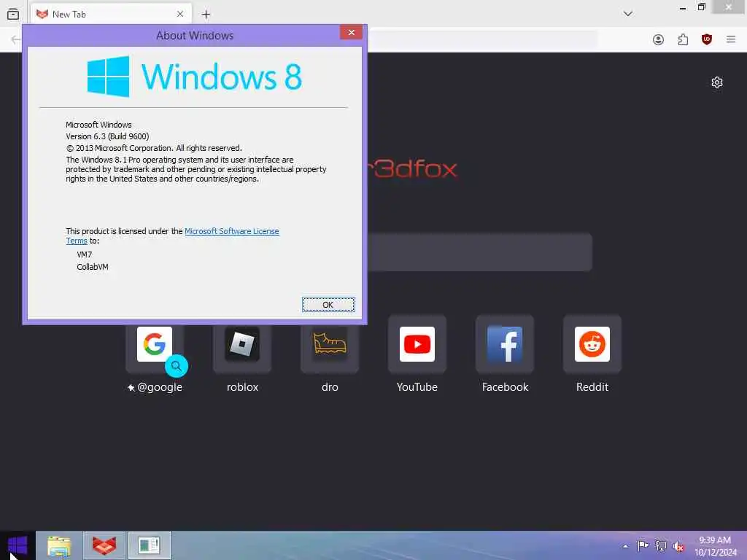Select the New Tab browser tab
The image size is (747, 560).
pos(111,15)
